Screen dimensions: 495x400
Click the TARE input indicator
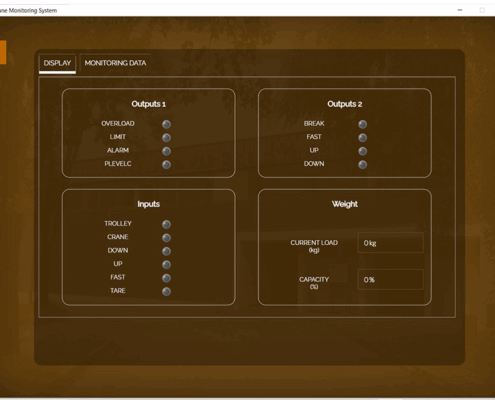[x=166, y=291]
